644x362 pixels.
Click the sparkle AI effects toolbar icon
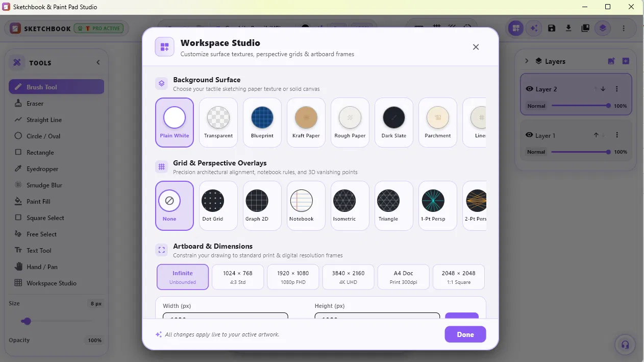[534, 28]
